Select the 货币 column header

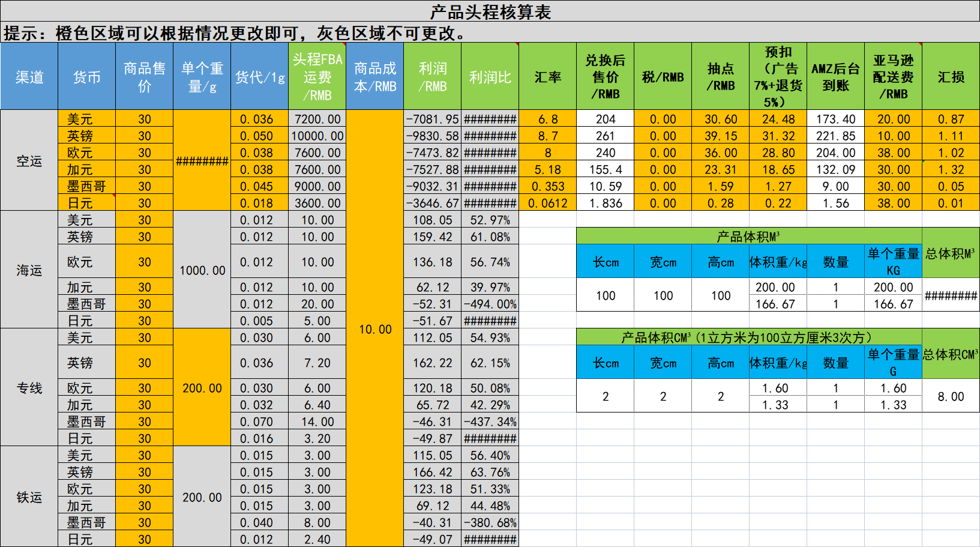(x=86, y=76)
